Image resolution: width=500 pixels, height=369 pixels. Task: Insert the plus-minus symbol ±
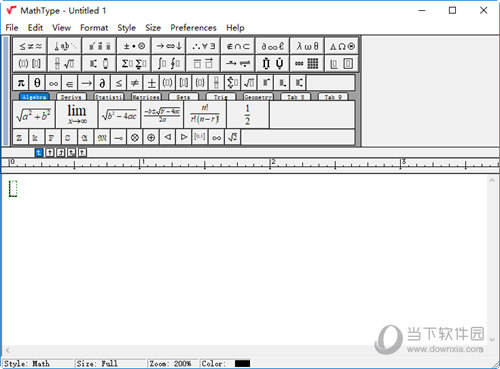point(151,83)
